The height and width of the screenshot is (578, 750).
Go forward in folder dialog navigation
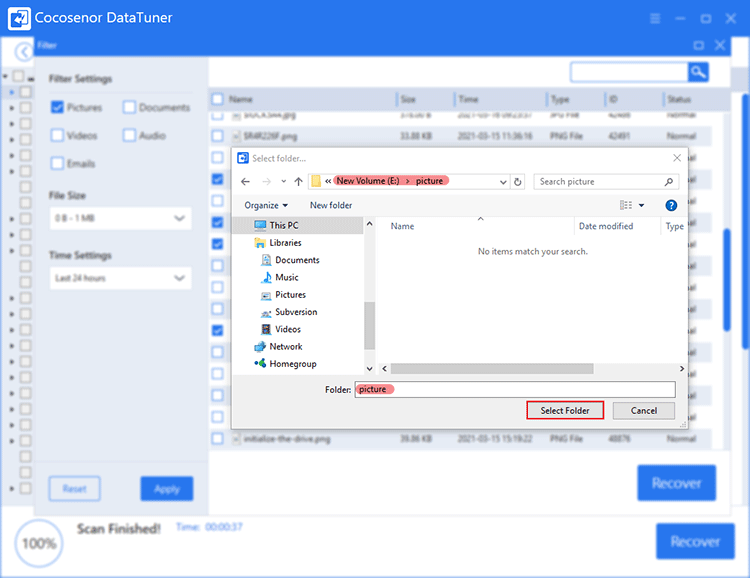[266, 181]
